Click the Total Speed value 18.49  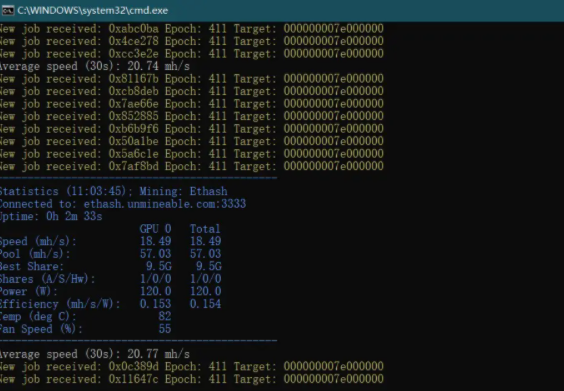tap(205, 241)
